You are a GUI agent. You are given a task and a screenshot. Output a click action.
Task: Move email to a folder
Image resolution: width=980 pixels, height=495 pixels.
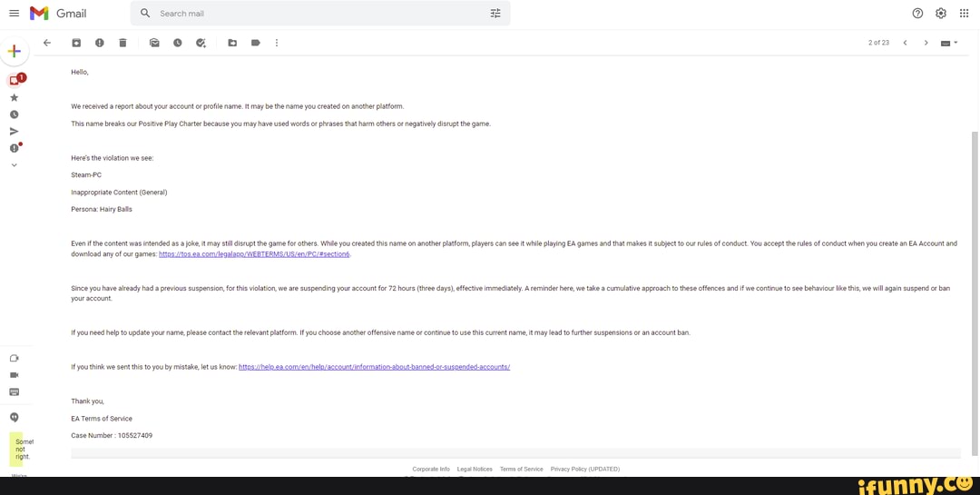pos(232,43)
